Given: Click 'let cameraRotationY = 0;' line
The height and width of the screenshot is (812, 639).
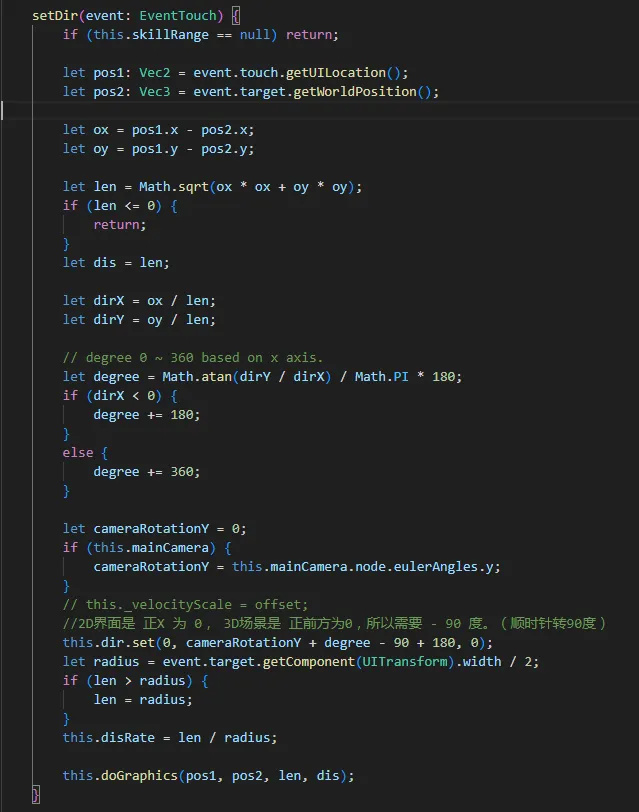Looking at the screenshot, I should pyautogui.click(x=154, y=529).
